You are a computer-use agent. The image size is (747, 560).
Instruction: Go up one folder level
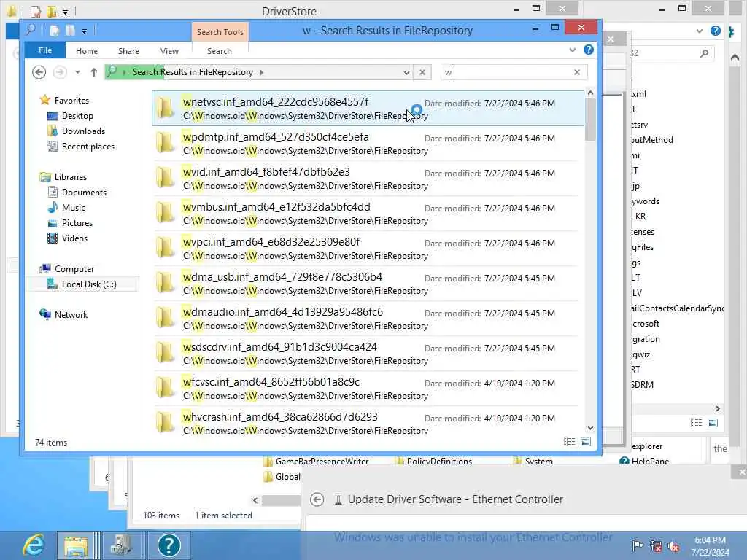[x=94, y=72]
